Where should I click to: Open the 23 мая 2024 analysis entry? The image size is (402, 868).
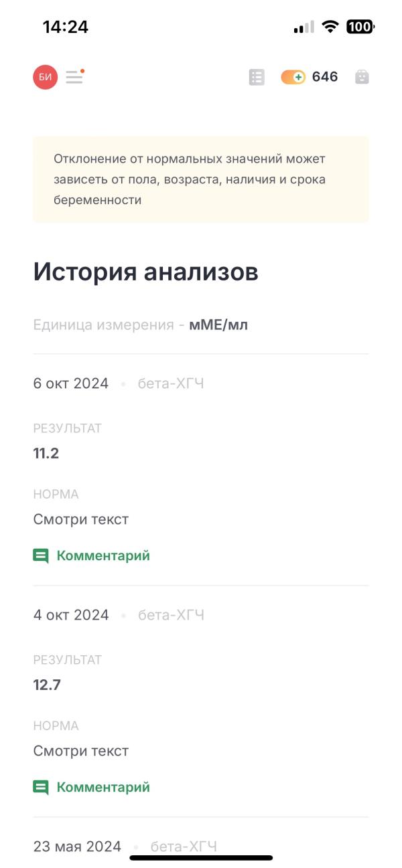click(77, 847)
